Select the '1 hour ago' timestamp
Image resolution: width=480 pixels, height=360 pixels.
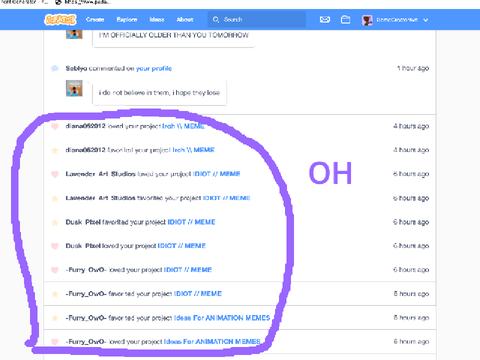[413, 68]
